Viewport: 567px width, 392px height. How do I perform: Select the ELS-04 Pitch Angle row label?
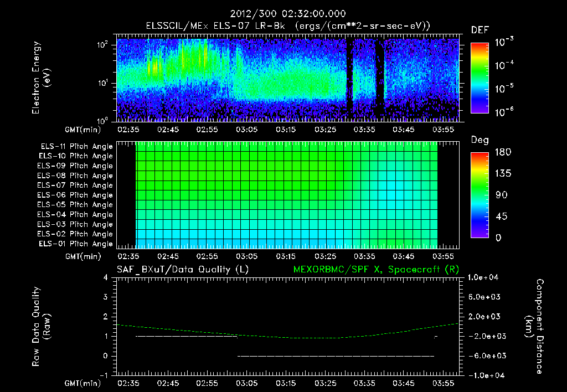pos(75,214)
